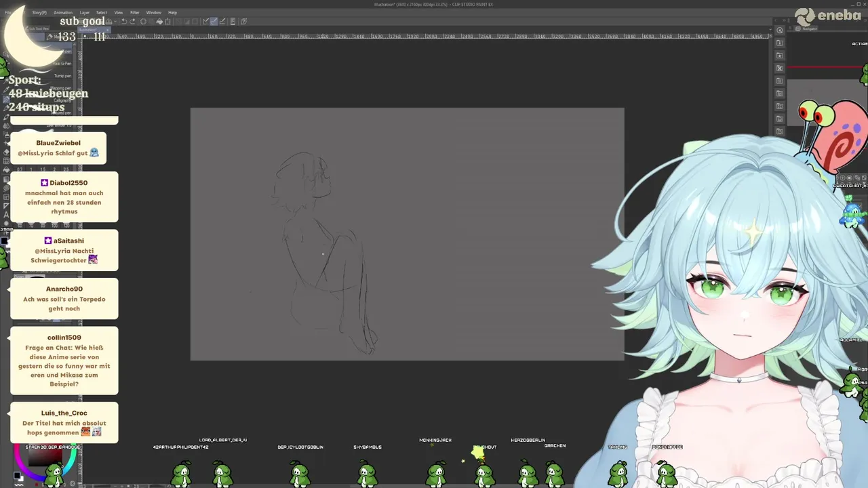Click the material folder icon with X
Image resolution: width=868 pixels, height=488 pixels.
coord(780,68)
